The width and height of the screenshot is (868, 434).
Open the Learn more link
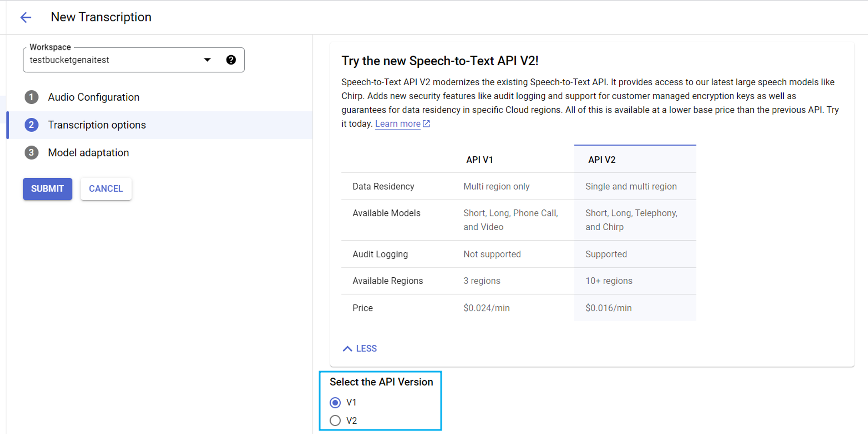click(398, 124)
